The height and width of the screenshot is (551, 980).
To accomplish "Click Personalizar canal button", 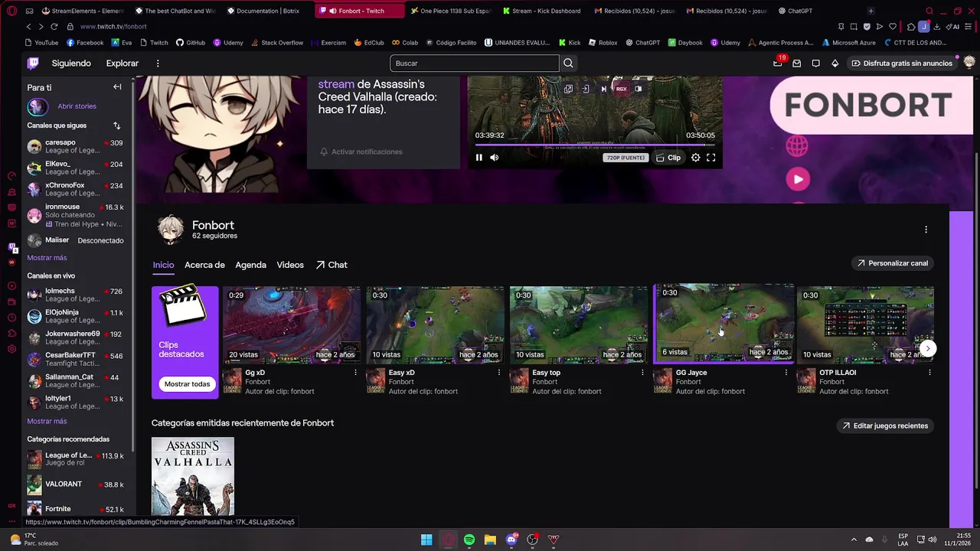I will 893,263.
